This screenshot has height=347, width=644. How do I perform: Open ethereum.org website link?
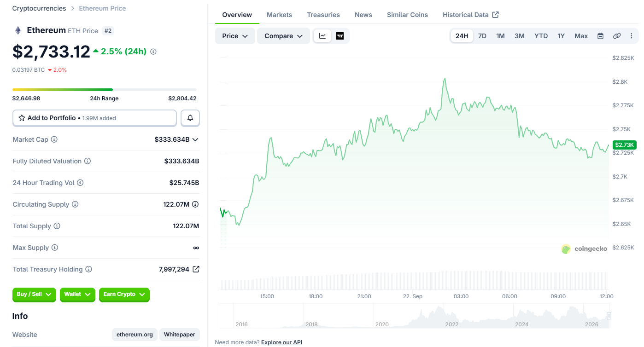135,335
